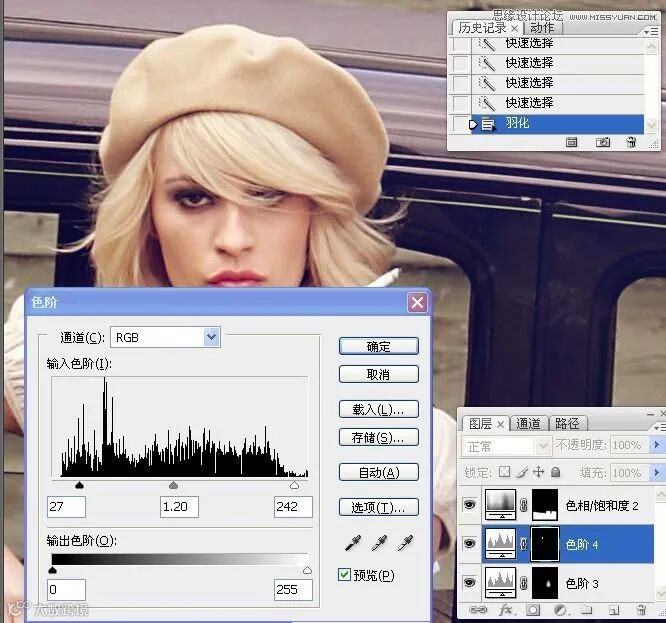
Task: Click History panel scrollbar up arrow
Action: click(x=652, y=45)
